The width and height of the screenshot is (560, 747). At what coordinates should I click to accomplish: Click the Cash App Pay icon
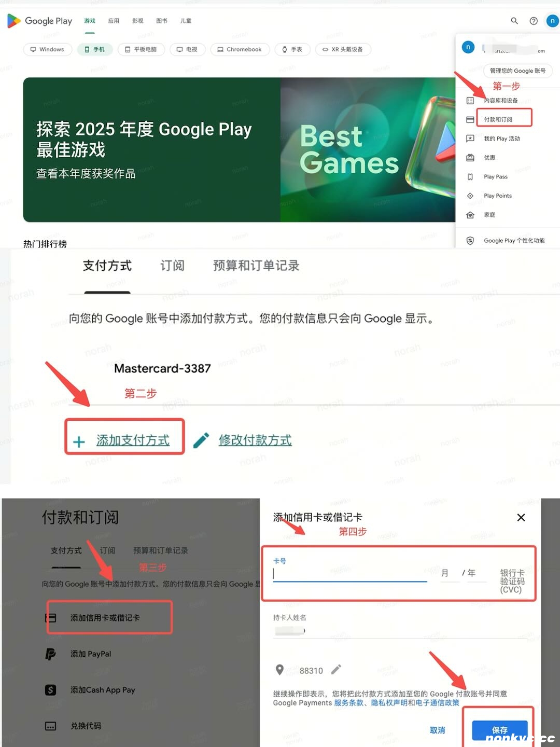pos(50,690)
